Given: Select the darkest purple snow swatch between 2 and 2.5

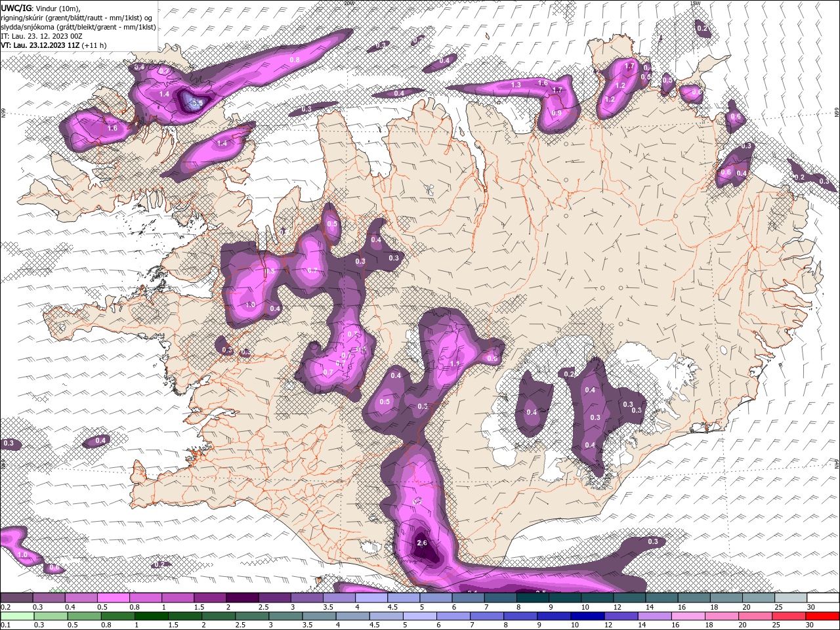Looking at the screenshot, I should pos(241,597).
